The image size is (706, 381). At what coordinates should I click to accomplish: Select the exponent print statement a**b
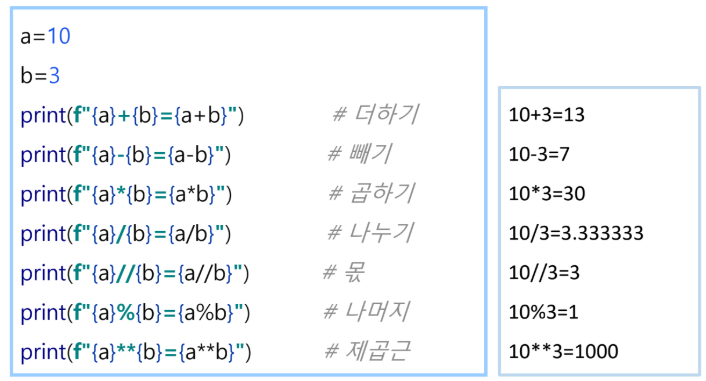(136, 352)
